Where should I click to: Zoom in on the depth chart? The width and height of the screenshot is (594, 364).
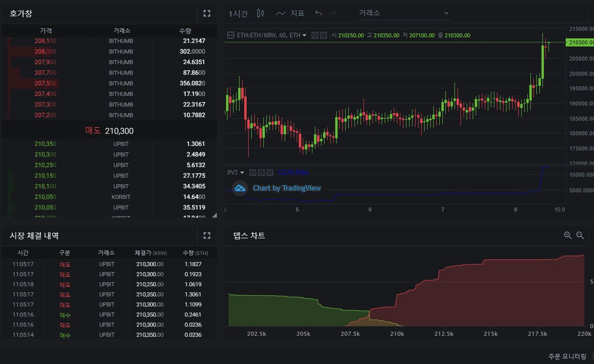[568, 235]
